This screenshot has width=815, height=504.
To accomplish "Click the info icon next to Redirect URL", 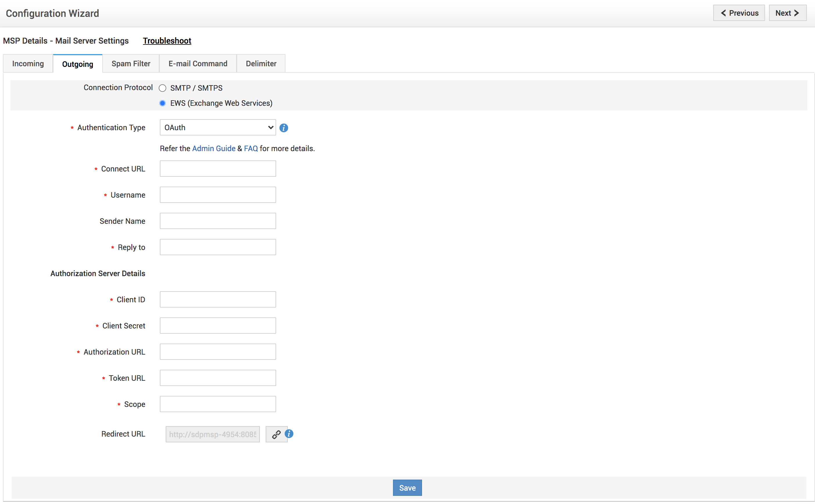I will pos(289,434).
